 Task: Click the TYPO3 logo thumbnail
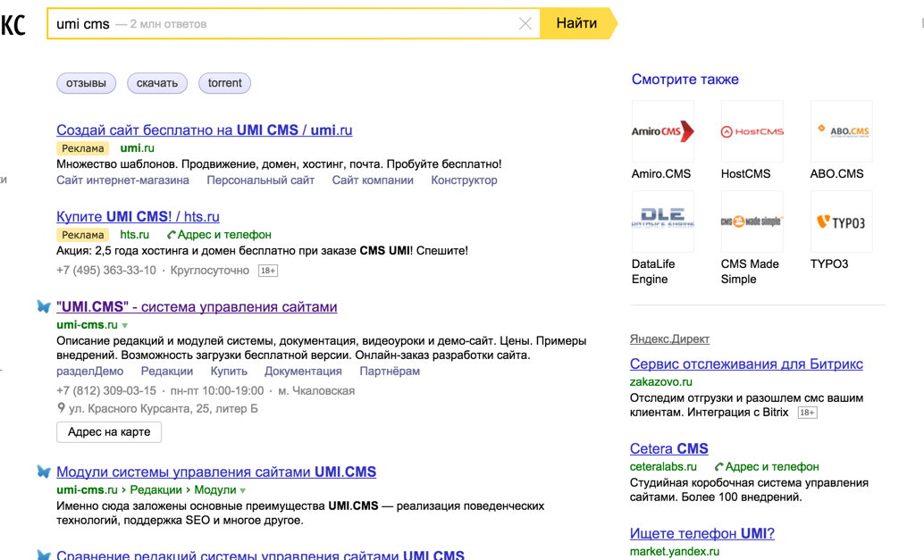point(842,221)
